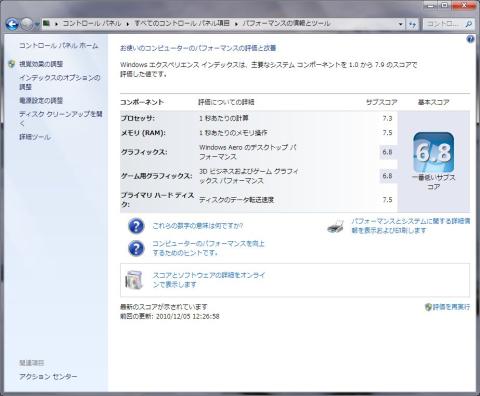Click shield icon beside 視覚効果の調整
The height and width of the screenshot is (396, 480).
[x=12, y=64]
